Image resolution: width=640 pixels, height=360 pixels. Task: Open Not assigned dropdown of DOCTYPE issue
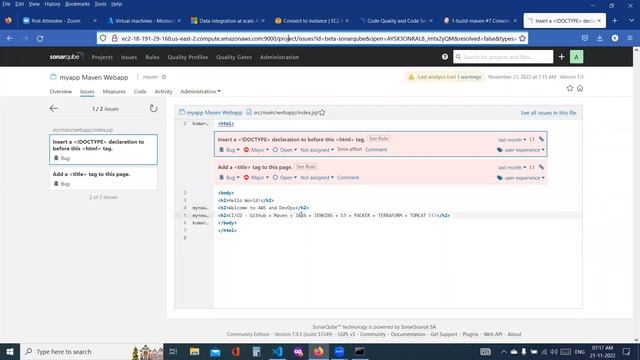[x=317, y=150]
